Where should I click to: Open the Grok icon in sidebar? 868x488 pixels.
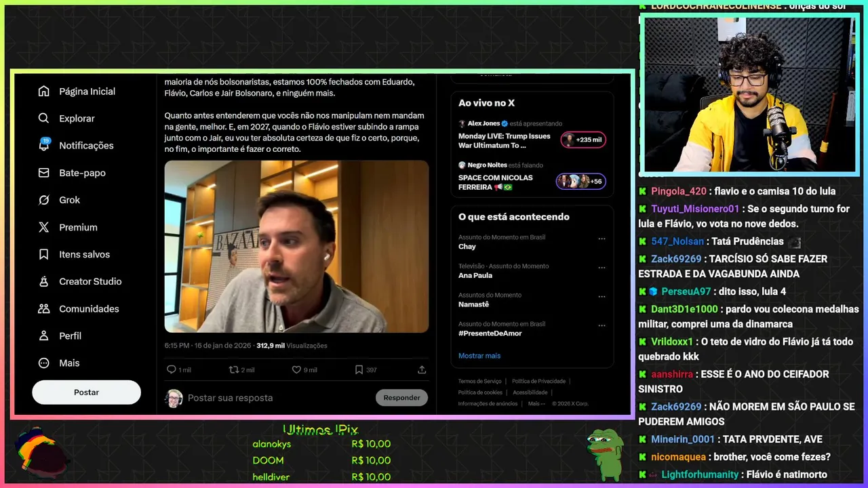point(44,200)
